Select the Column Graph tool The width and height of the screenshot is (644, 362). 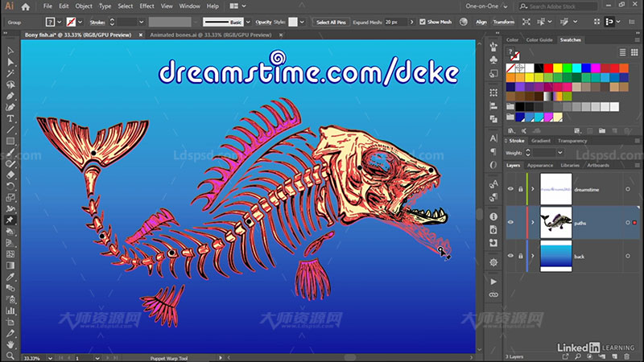coord(10,311)
